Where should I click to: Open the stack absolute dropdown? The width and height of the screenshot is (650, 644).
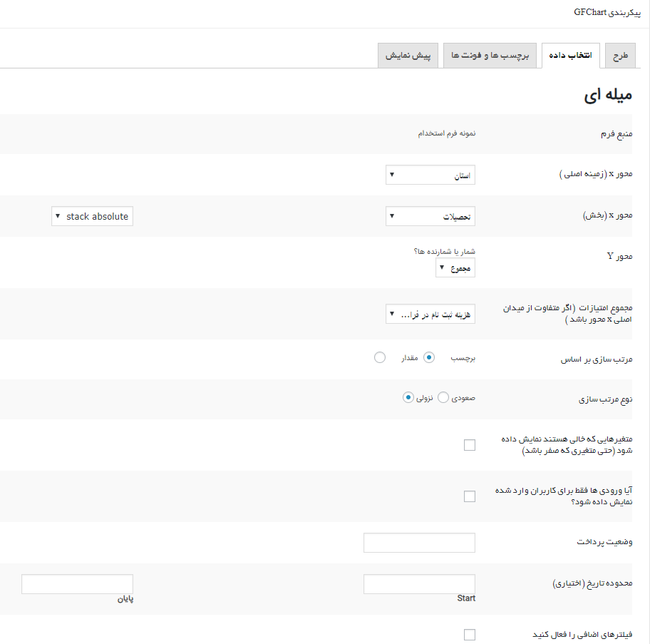(92, 216)
